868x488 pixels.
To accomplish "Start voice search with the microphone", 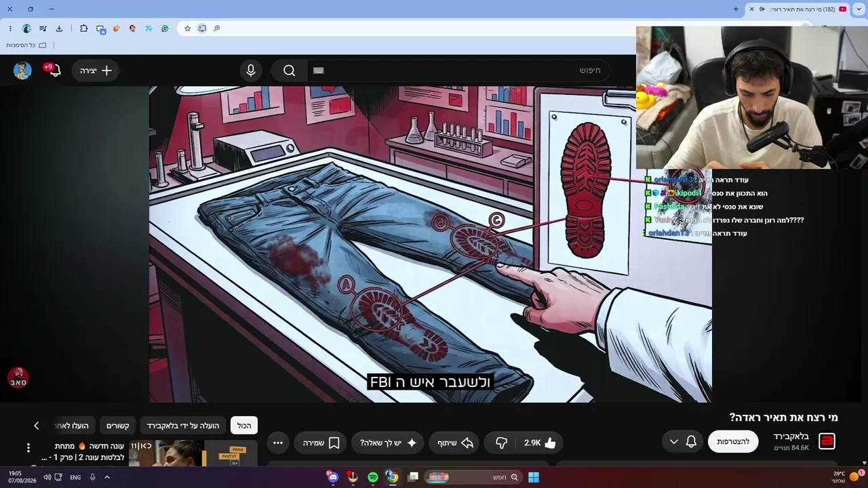I will [251, 70].
